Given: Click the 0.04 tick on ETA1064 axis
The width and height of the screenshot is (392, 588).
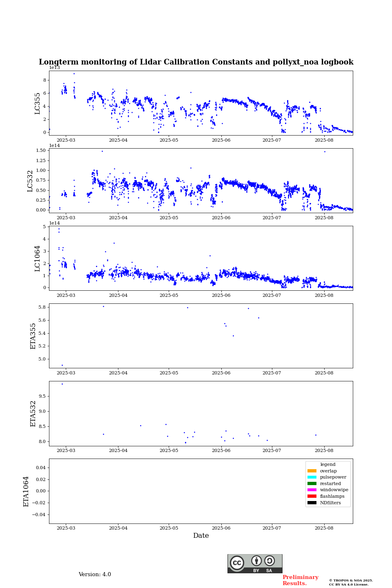Looking at the screenshot, I should [40, 468].
